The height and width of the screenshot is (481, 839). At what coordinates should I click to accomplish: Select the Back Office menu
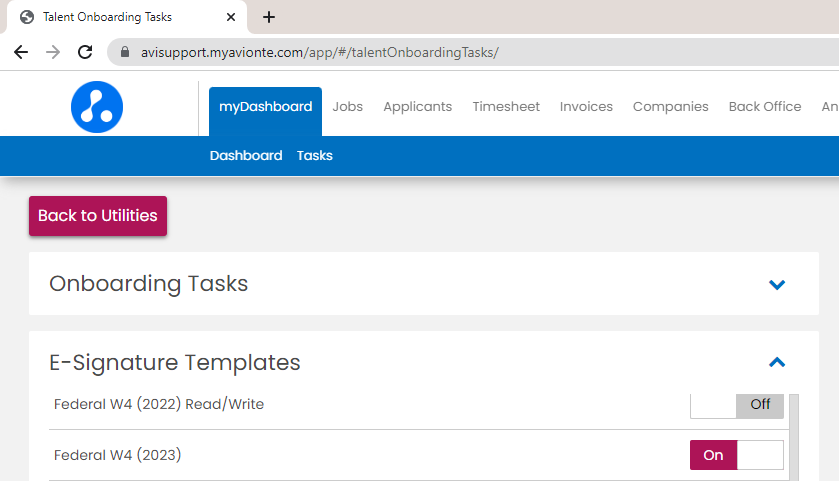coord(764,107)
